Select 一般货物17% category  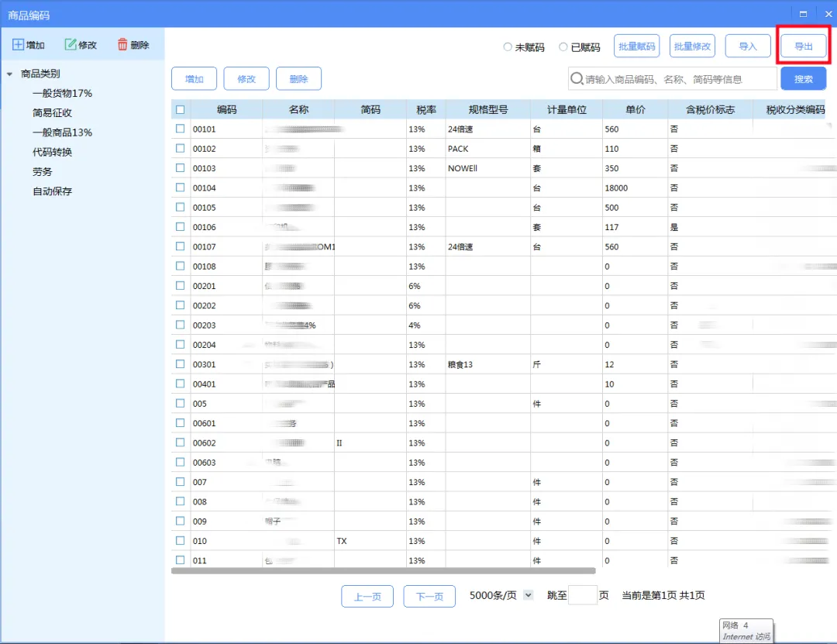click(x=62, y=93)
